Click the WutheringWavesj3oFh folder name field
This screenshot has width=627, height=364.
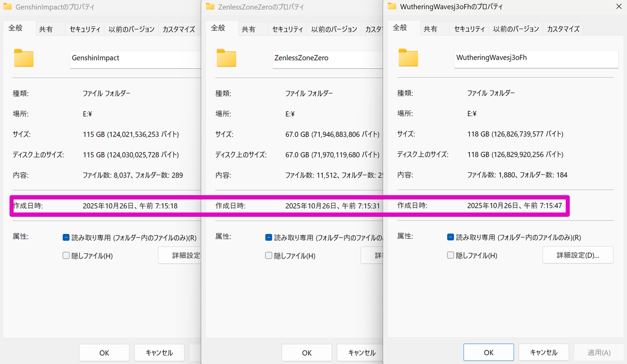pos(537,59)
